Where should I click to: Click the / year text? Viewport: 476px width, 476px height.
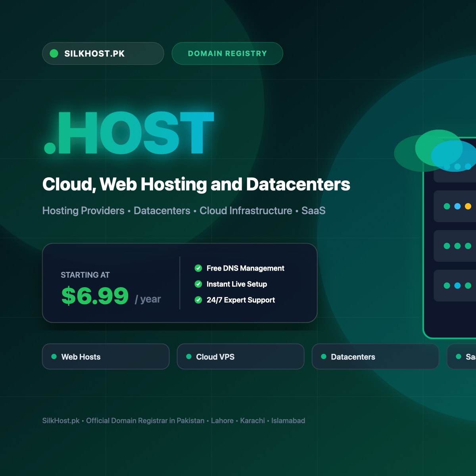148,299
